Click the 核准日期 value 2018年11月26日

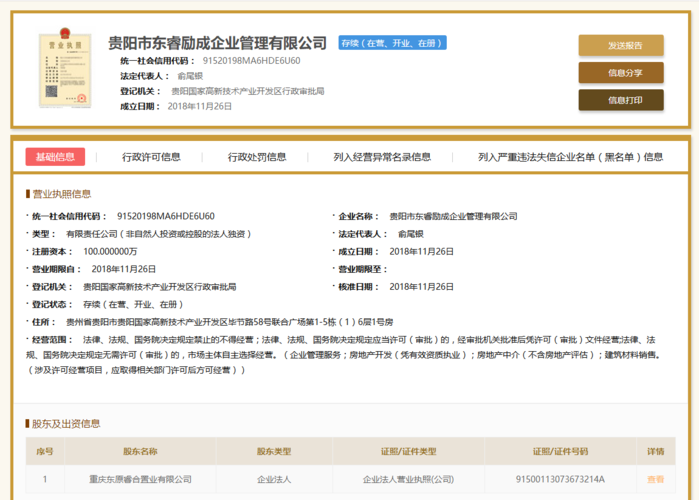pyautogui.click(x=421, y=287)
